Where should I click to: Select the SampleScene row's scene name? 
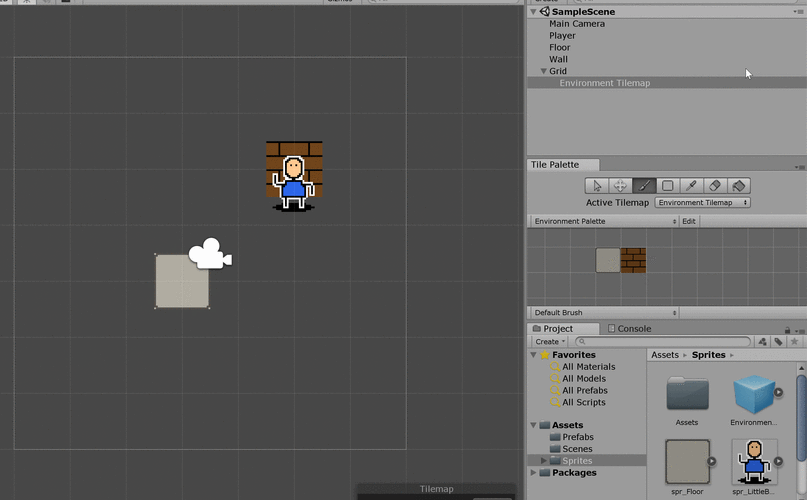[x=583, y=12]
